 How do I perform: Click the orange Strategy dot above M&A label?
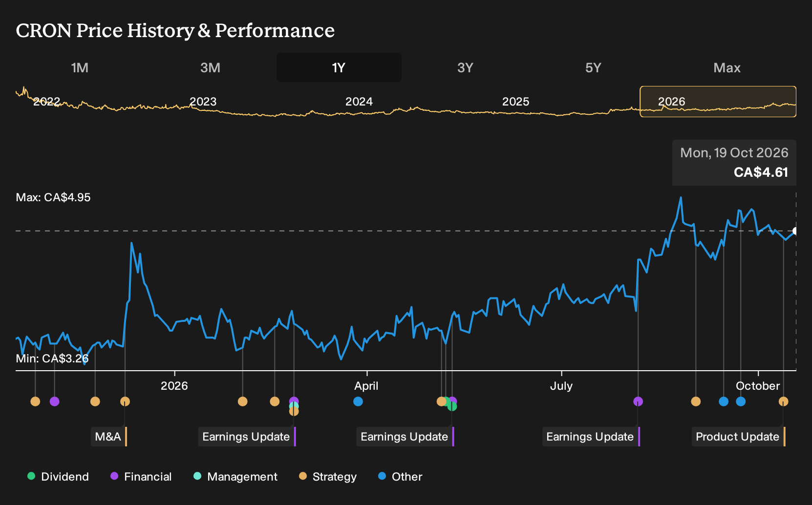pyautogui.click(x=125, y=401)
